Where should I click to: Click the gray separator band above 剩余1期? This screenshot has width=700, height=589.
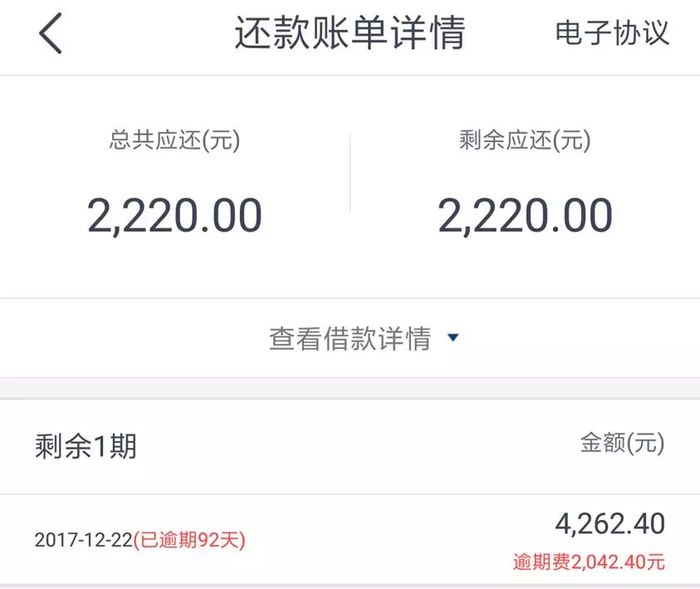[x=350, y=388]
